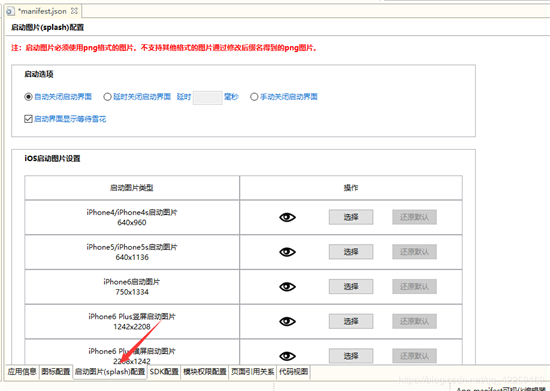This screenshot has height=391, width=550.
Task: Click the 启动图片类型 column header
Action: [132, 188]
